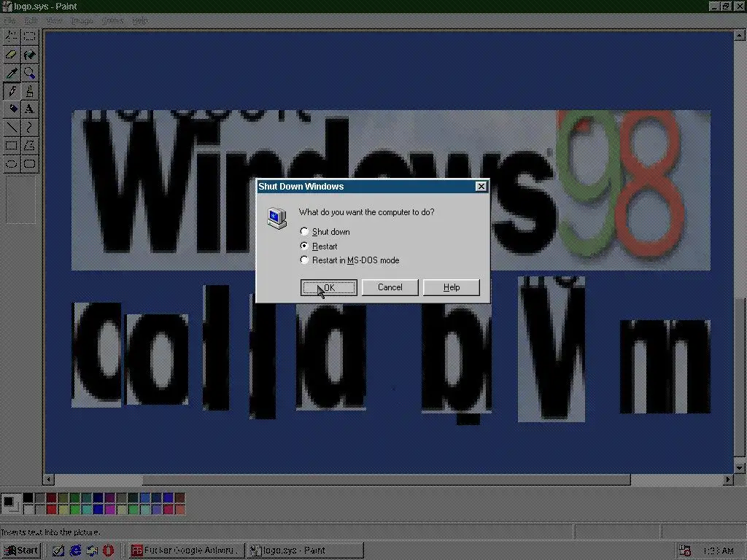Click the horizontal scrollbar right arrow in Paint

coord(728,480)
